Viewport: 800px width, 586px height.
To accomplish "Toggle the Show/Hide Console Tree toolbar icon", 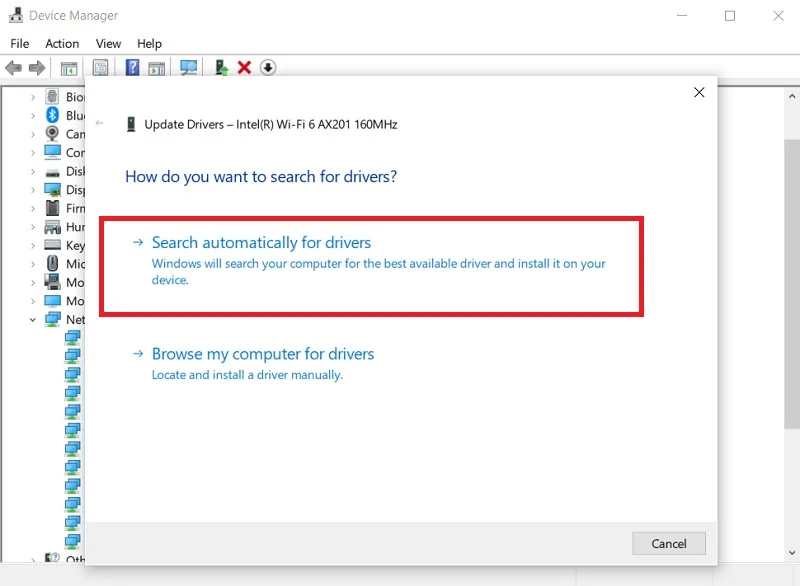I will pos(69,68).
